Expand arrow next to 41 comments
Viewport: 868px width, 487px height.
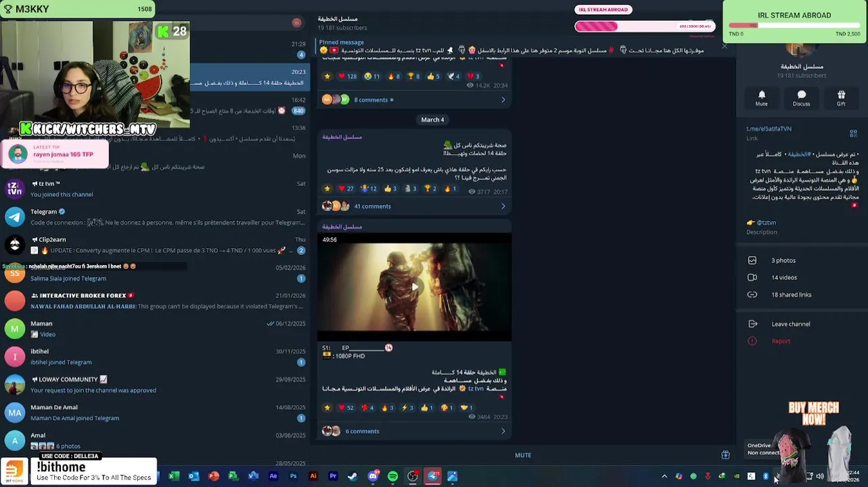coord(503,206)
